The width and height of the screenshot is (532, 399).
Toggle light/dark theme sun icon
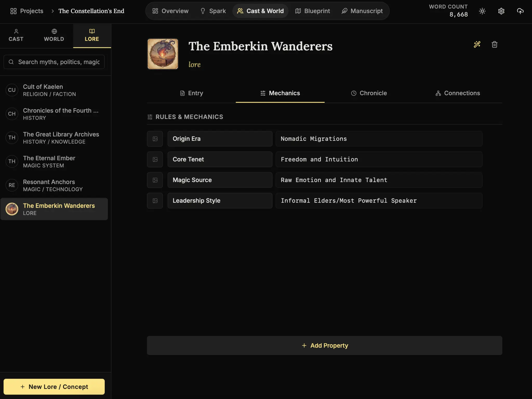pos(482,11)
